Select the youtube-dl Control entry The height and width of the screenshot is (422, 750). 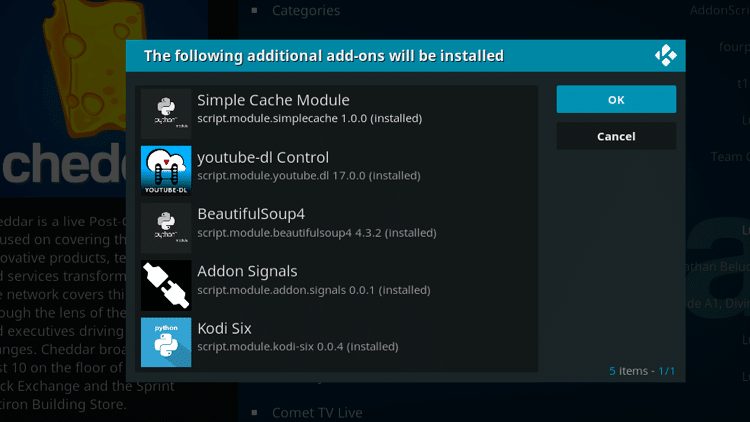337,170
